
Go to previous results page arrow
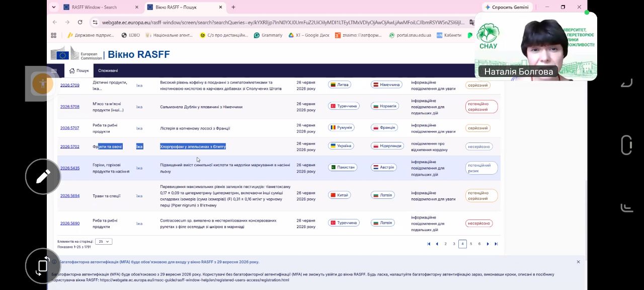[x=437, y=244]
